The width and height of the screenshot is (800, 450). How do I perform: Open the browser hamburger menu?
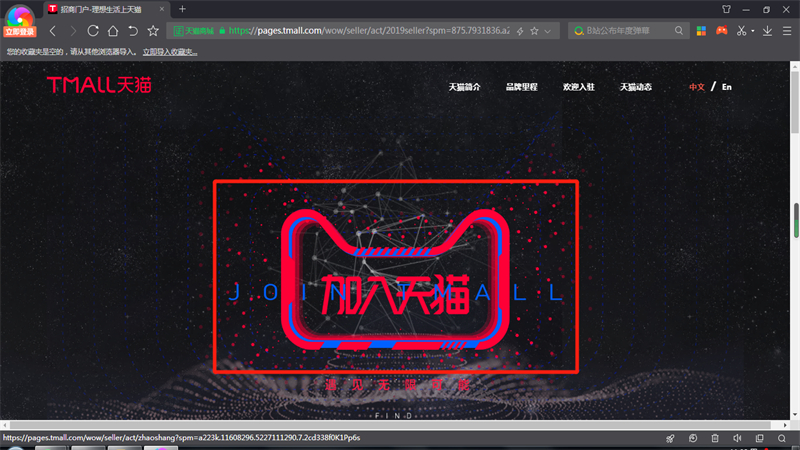point(787,31)
